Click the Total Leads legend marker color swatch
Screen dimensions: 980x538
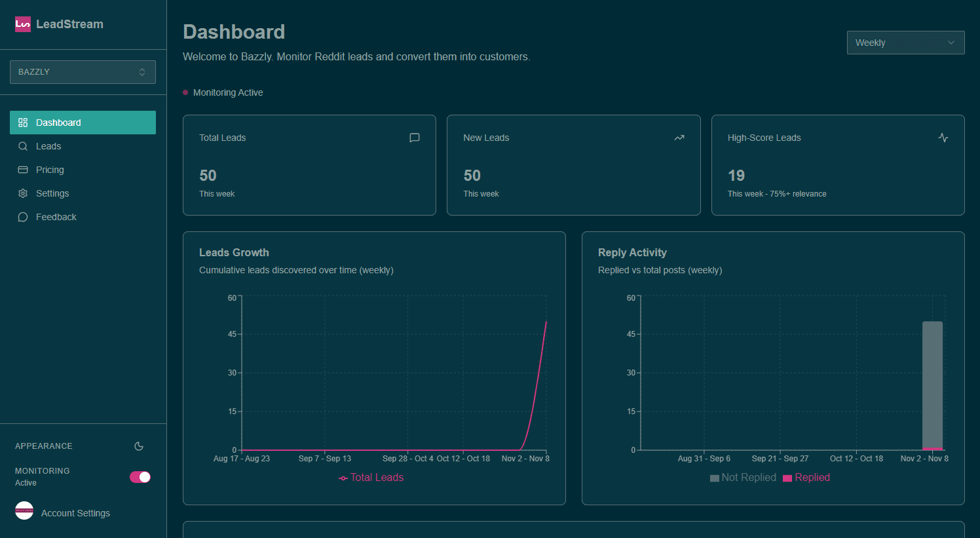[x=343, y=477]
